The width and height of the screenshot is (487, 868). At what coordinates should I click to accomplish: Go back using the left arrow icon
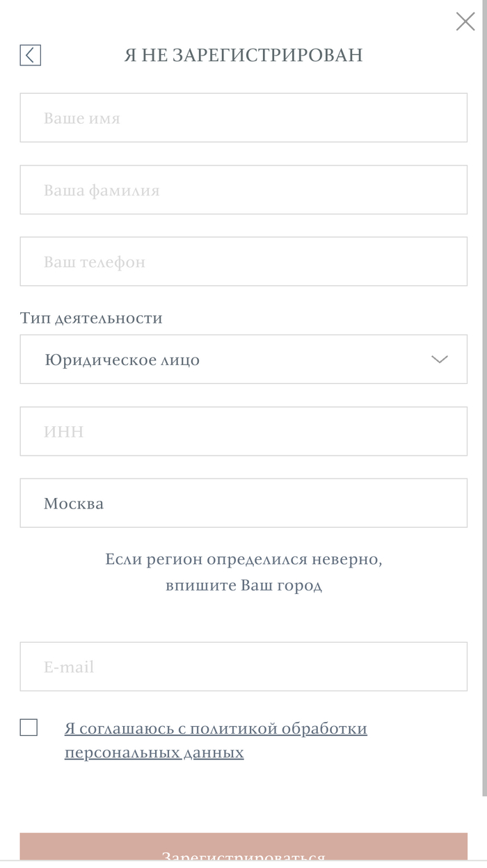[x=30, y=55]
